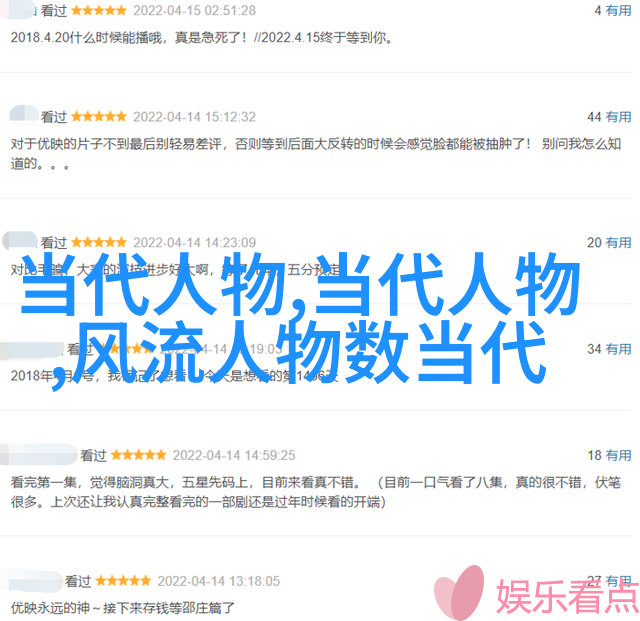Click star rating on 02:51:28 review
The image size is (640, 621).
click(x=99, y=11)
